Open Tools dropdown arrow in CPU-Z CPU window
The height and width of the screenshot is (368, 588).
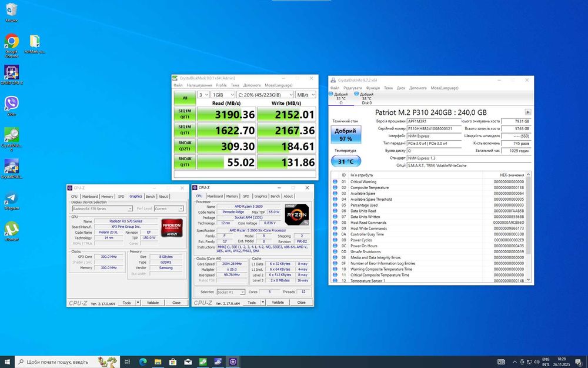(263, 302)
